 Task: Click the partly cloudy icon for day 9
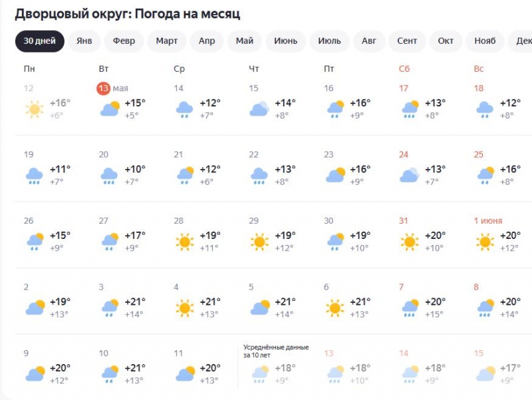tap(34, 374)
